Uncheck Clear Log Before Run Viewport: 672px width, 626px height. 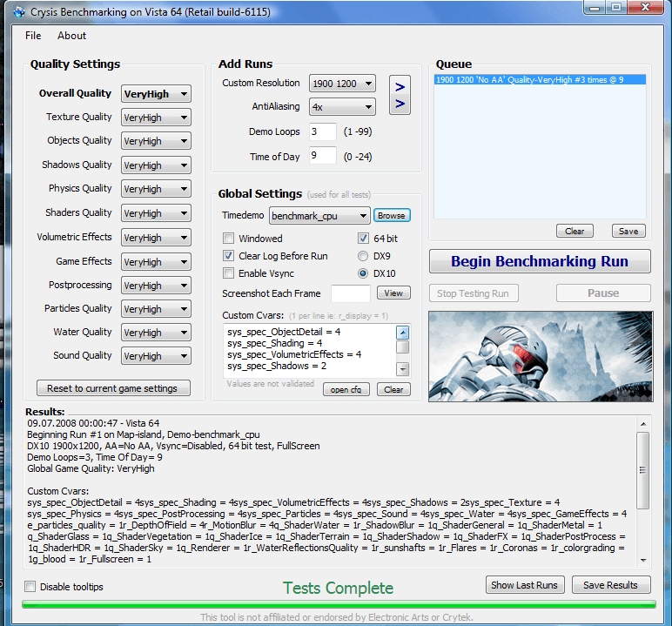[228, 256]
